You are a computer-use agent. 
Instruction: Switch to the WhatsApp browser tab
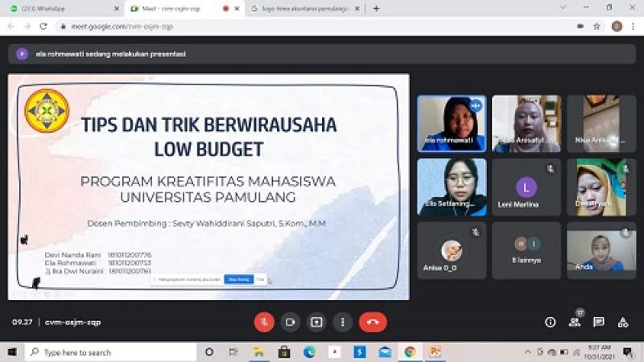click(62, 8)
